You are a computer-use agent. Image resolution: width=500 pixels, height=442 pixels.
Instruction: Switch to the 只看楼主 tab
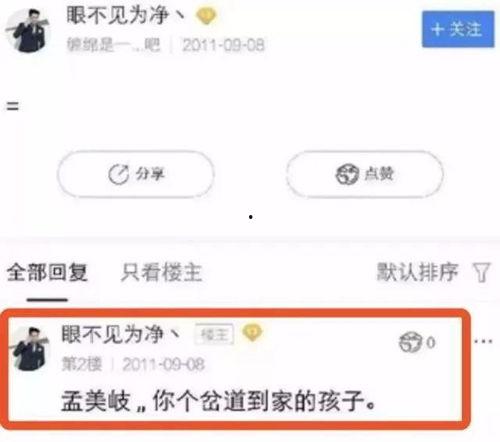point(162,272)
